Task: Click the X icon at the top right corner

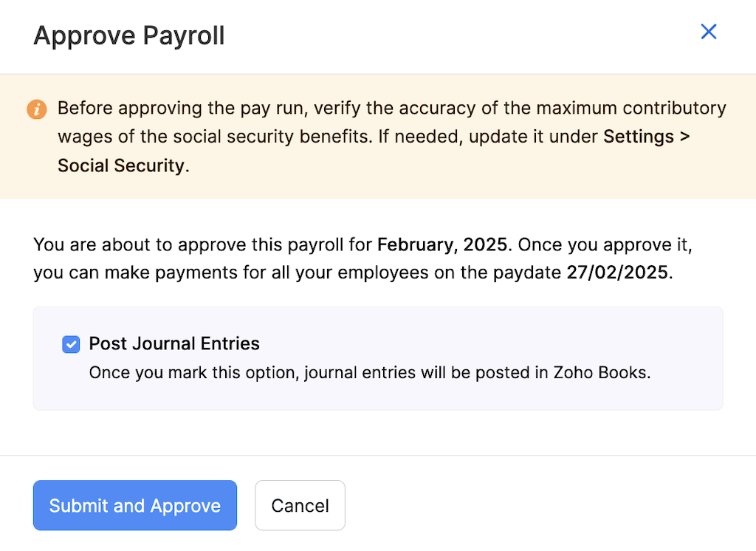Action: [708, 32]
